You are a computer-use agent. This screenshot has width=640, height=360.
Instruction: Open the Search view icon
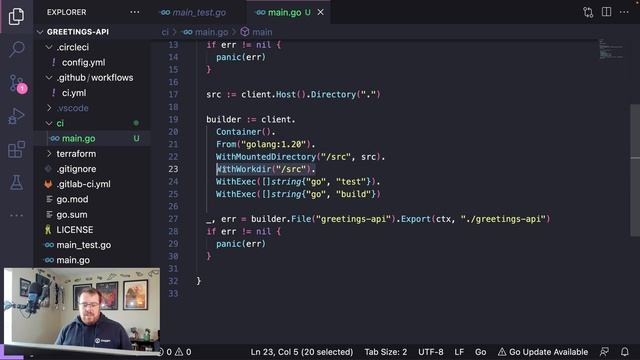coord(16,49)
